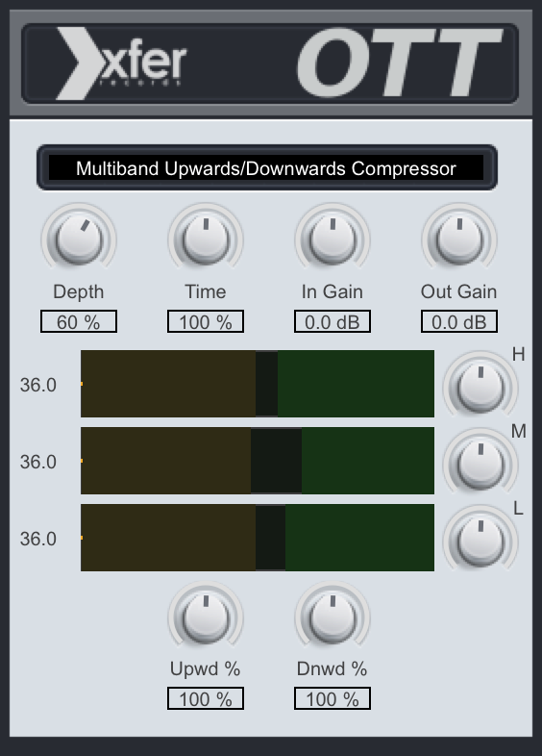Select the Dnwd 100 % value field

pyautogui.click(x=332, y=698)
